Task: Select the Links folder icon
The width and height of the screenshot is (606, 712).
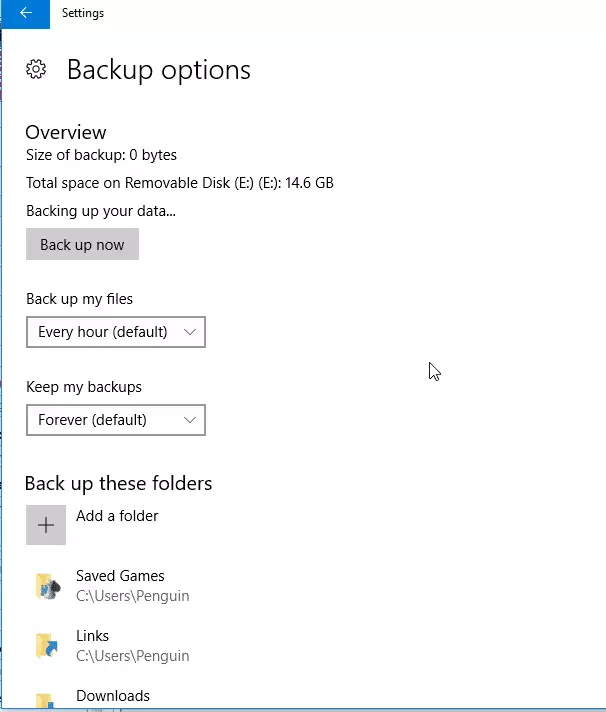Action: point(47,646)
